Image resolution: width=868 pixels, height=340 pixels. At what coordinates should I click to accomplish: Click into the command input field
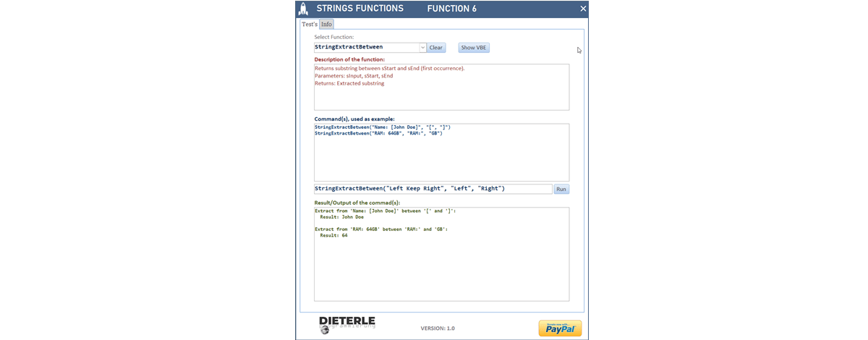pos(433,189)
